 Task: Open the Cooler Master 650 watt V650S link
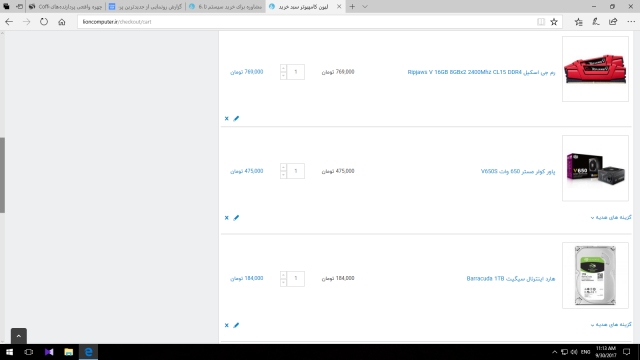pos(518,171)
